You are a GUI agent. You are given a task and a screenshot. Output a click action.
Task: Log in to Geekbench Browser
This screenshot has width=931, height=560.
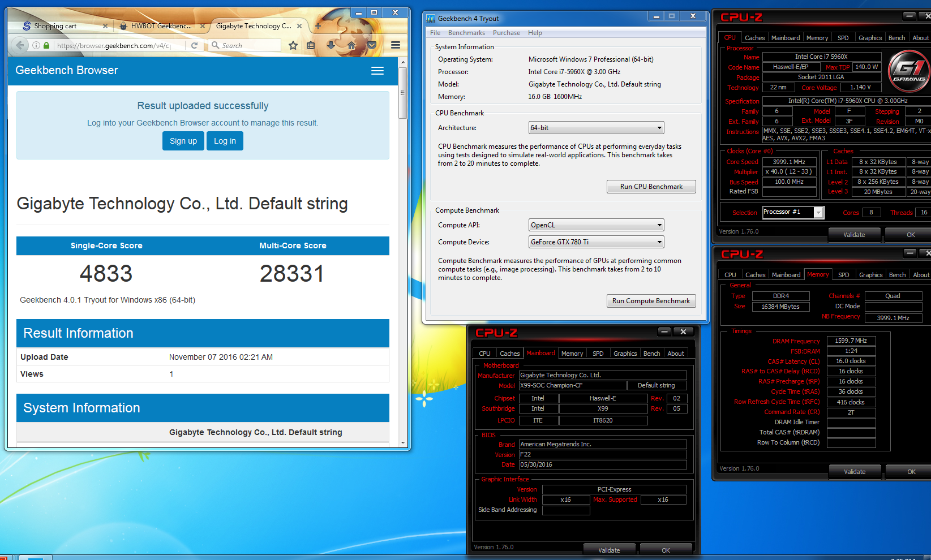225,141
